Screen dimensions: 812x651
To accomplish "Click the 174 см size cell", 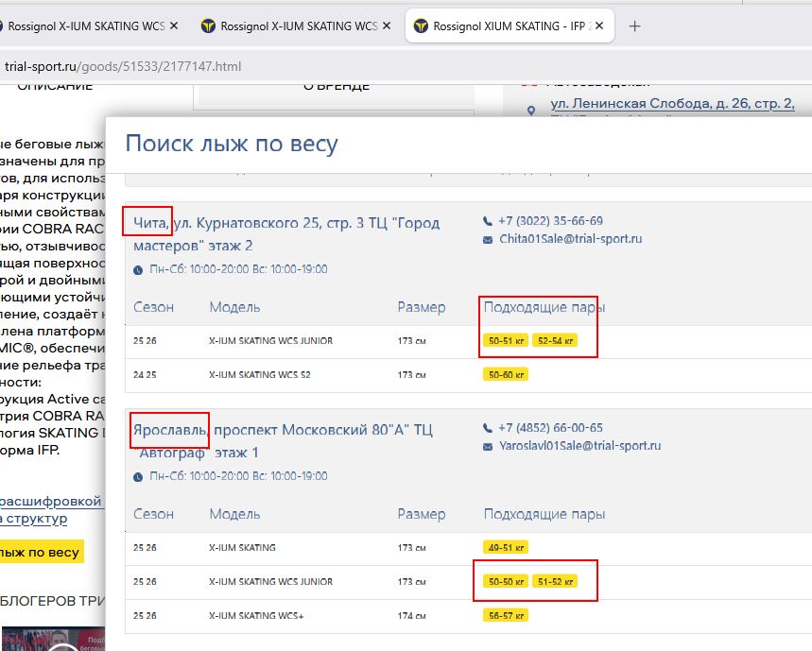I will coord(412,616).
